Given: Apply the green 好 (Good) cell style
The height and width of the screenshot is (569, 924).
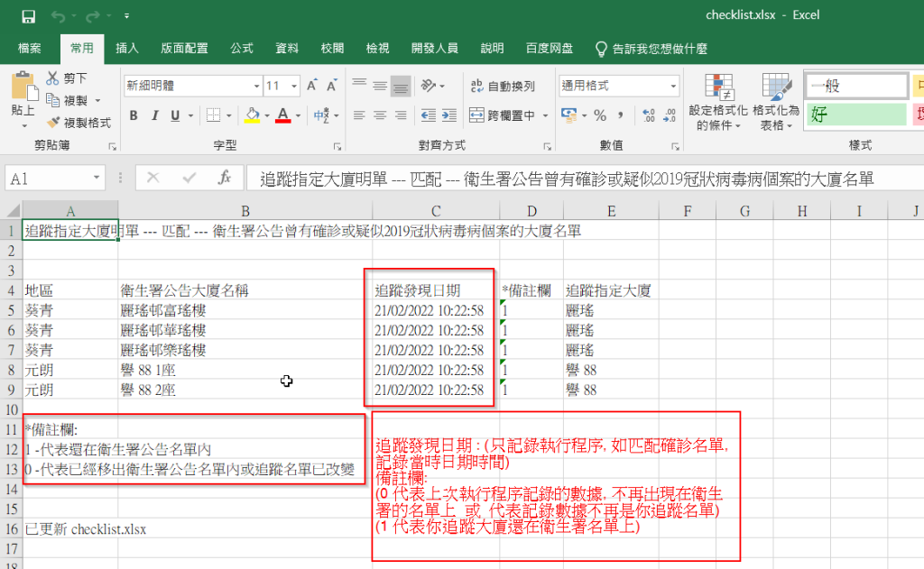Looking at the screenshot, I should [x=855, y=115].
